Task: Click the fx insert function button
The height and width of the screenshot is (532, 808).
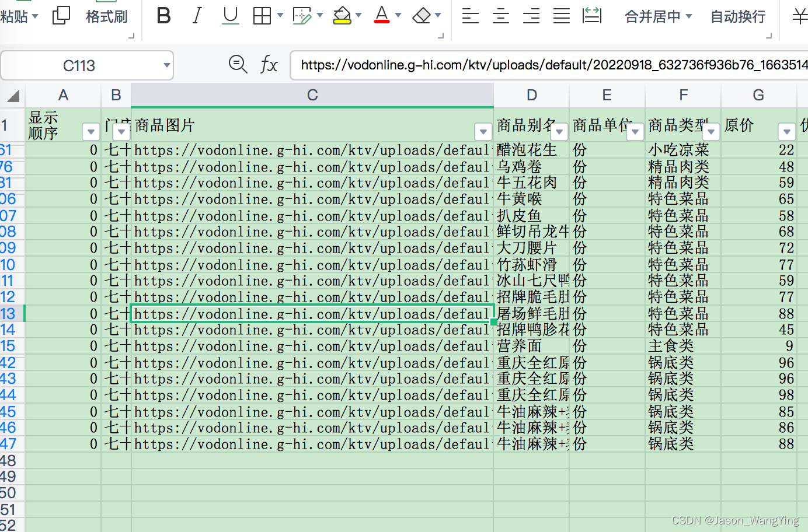Action: click(x=269, y=65)
